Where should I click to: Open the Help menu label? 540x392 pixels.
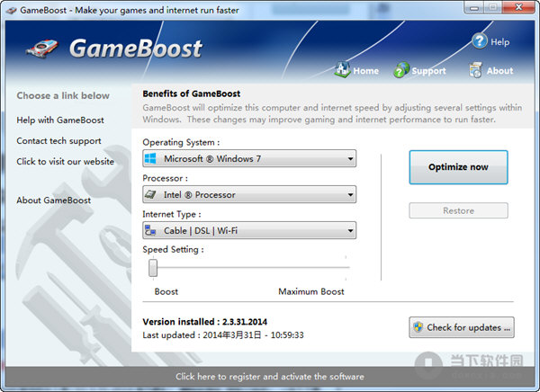pyautogui.click(x=499, y=42)
